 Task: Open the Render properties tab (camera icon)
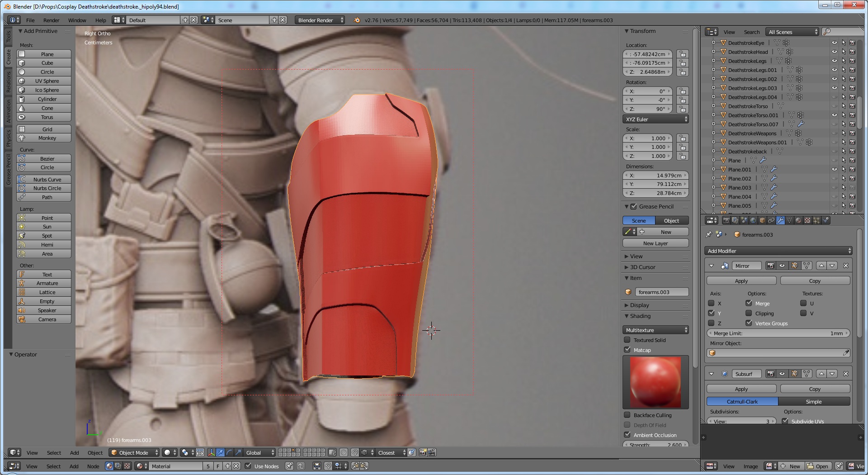pyautogui.click(x=726, y=220)
